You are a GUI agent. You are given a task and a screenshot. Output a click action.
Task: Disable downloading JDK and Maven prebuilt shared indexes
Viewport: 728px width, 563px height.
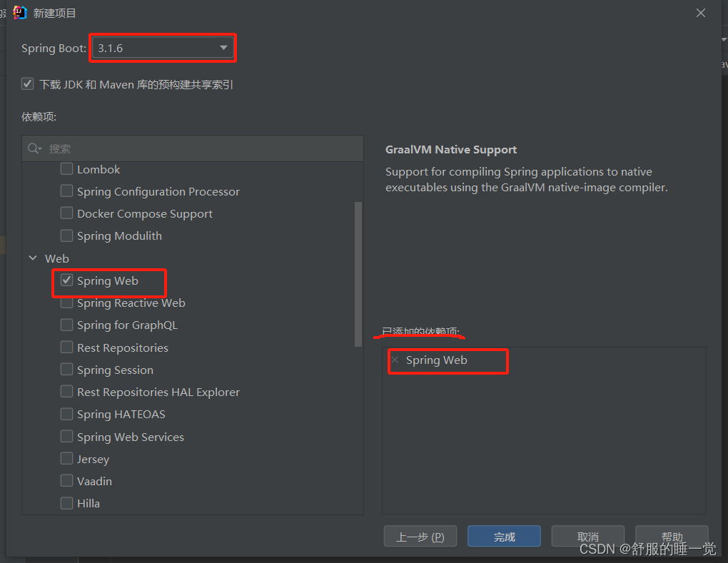pyautogui.click(x=27, y=83)
